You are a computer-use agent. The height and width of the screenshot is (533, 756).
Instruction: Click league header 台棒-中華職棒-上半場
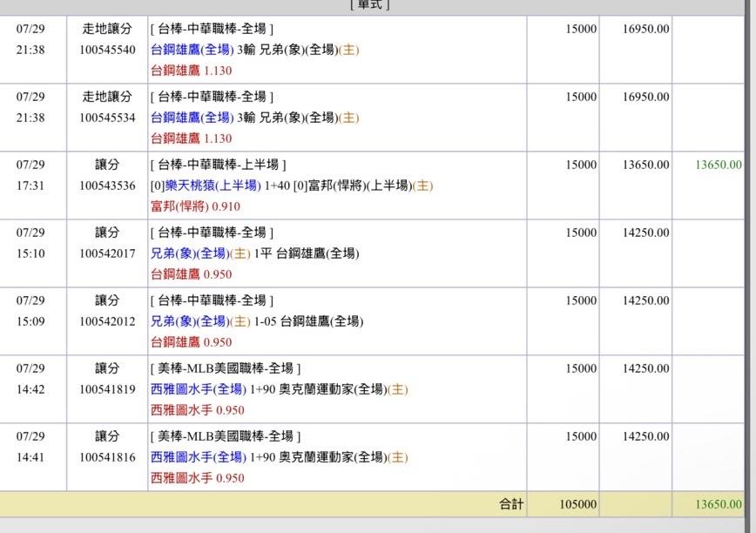point(218,165)
